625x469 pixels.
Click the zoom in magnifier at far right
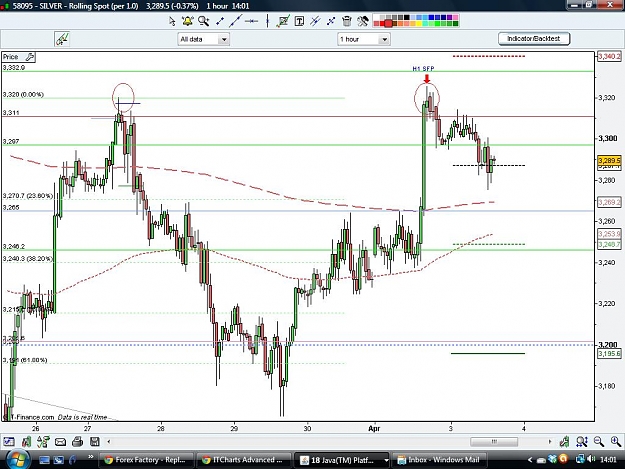click(616, 441)
